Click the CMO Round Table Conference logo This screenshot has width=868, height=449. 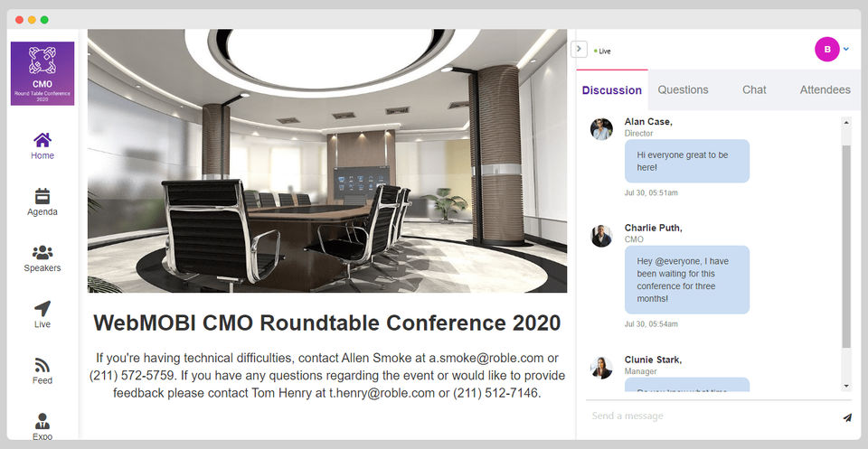42,73
